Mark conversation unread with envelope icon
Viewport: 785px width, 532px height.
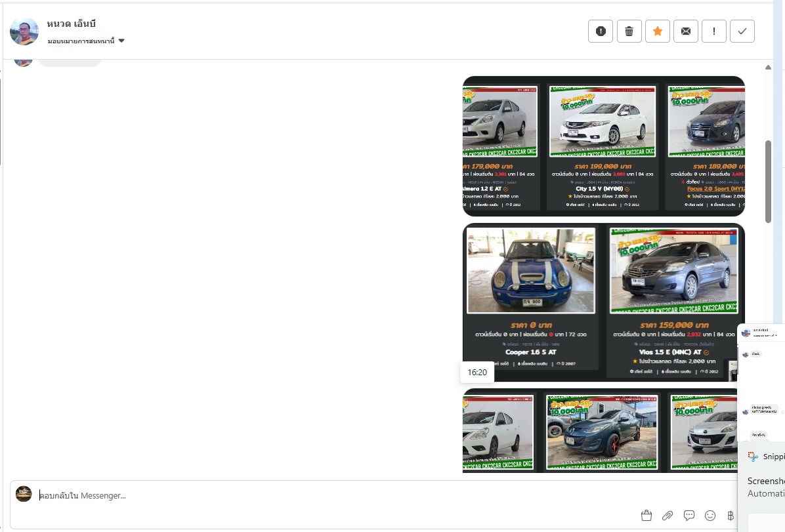(x=686, y=31)
